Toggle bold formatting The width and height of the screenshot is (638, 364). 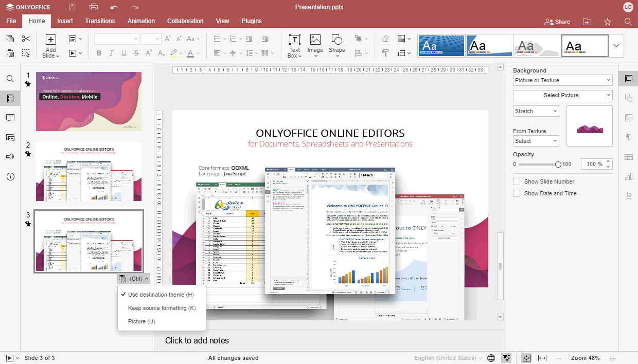click(x=99, y=53)
